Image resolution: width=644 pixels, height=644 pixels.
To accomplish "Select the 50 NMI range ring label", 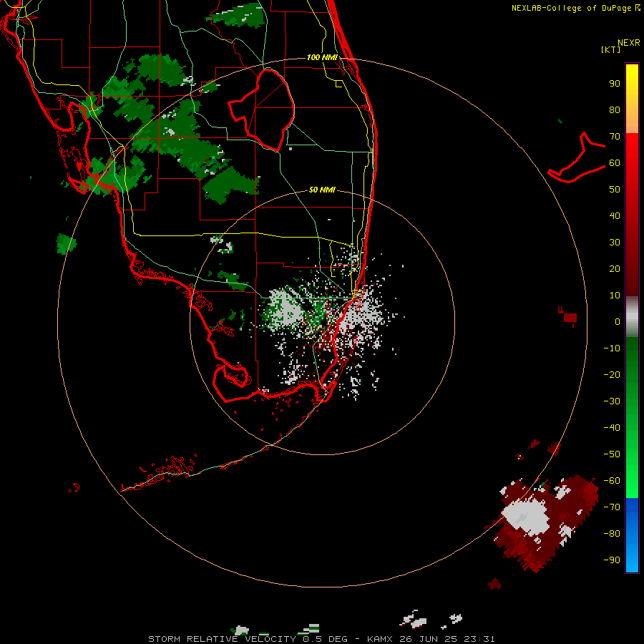I will point(322,190).
